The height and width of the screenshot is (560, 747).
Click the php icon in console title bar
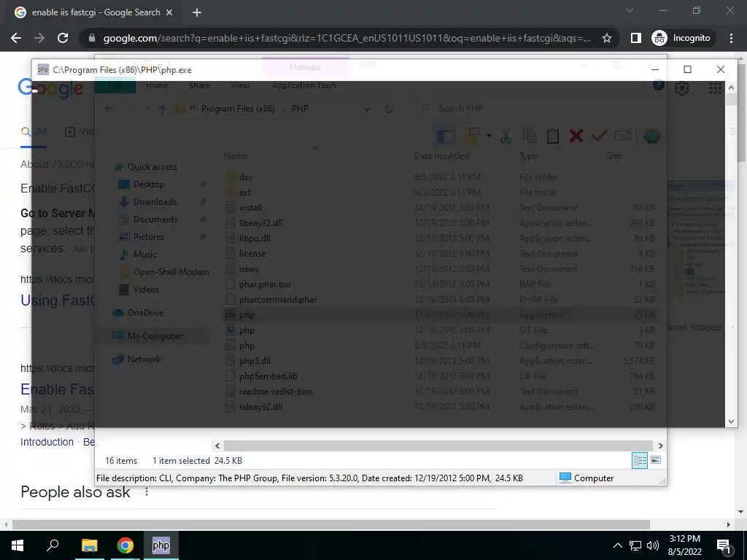pos(43,69)
